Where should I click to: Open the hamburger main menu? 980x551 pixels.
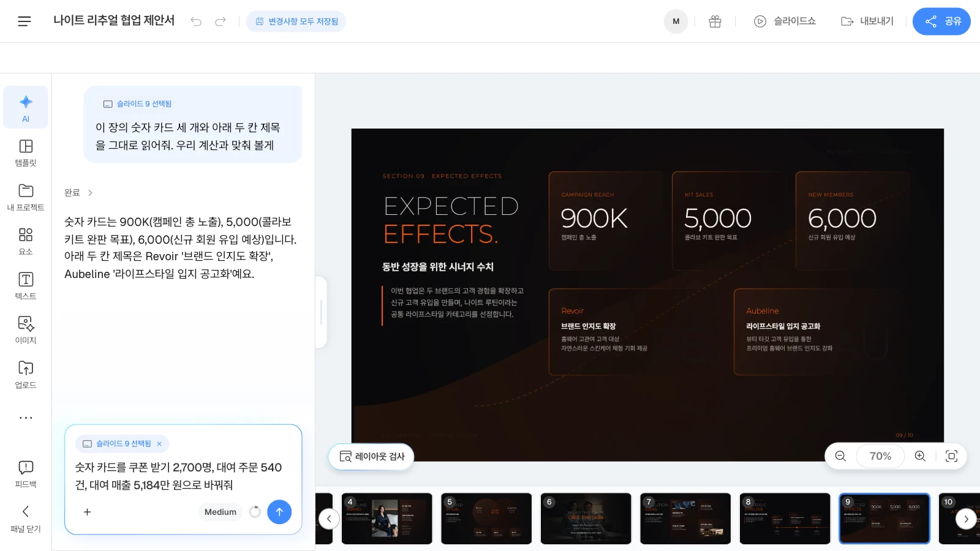[x=24, y=21]
